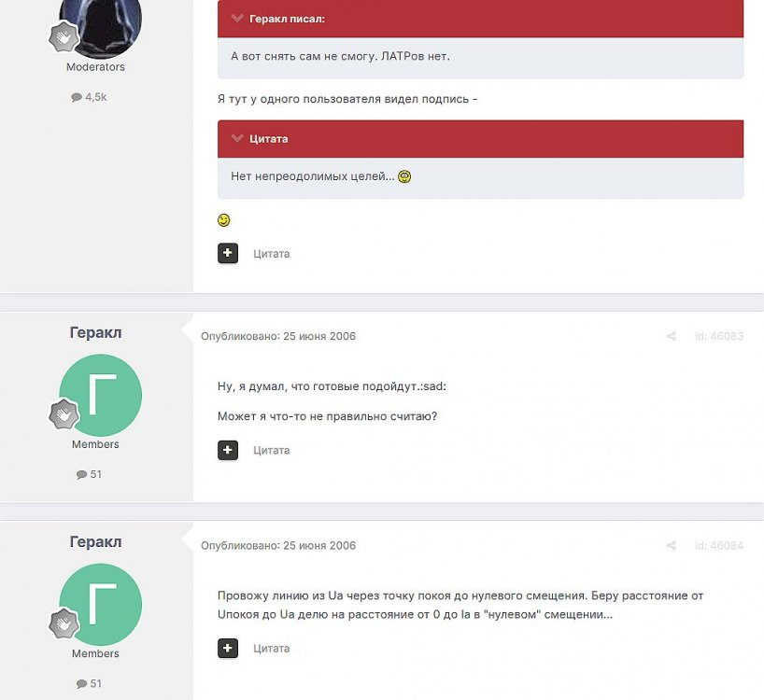Click the plus icon in post id 46083
Viewport: 764px width, 700px height.
(228, 450)
